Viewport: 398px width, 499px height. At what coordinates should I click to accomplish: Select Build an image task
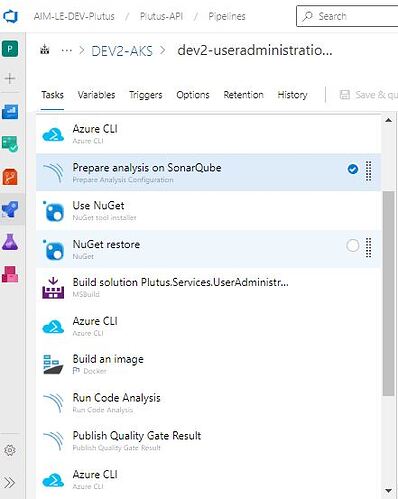coord(208,364)
